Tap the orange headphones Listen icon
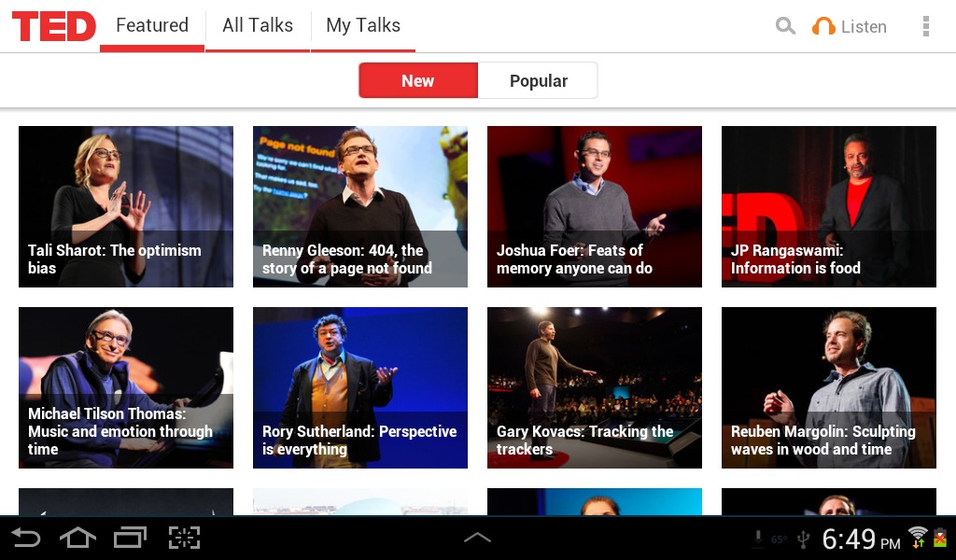 tap(823, 26)
